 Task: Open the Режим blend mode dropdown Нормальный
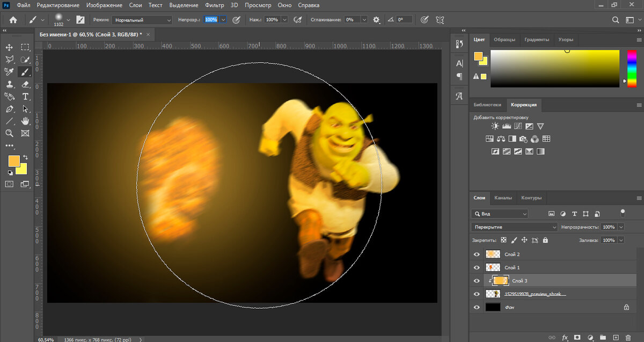(142, 19)
